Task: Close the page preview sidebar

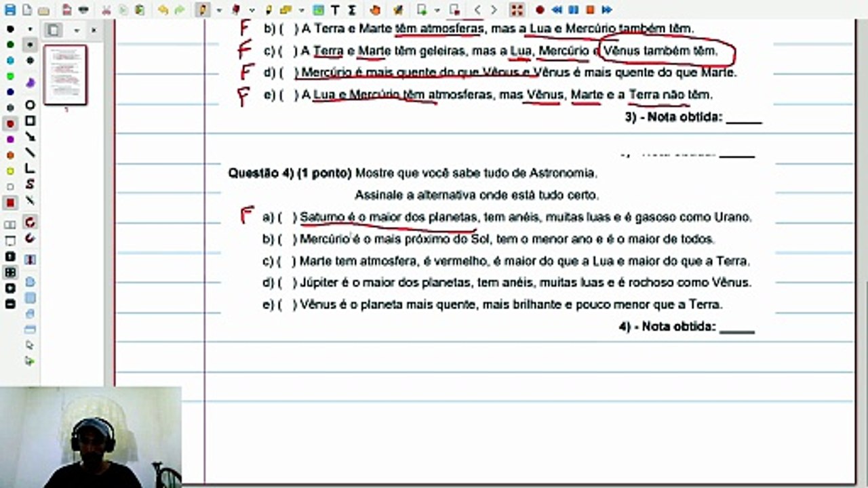Action: coord(94,30)
